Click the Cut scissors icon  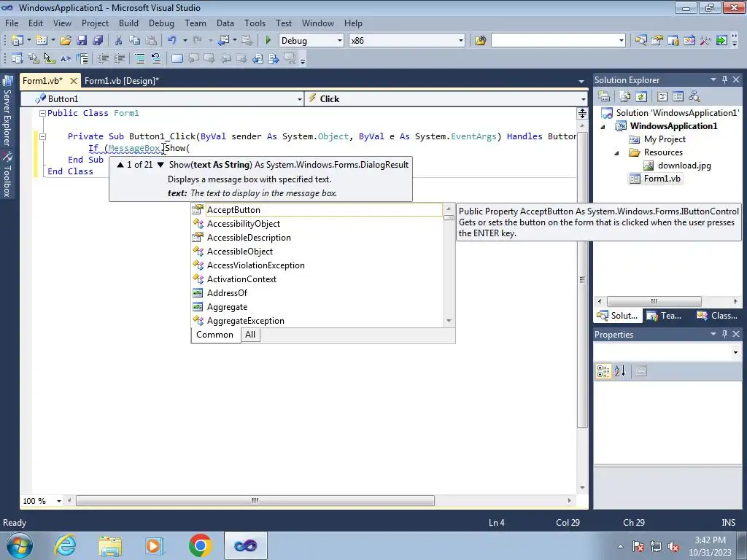[x=119, y=41]
